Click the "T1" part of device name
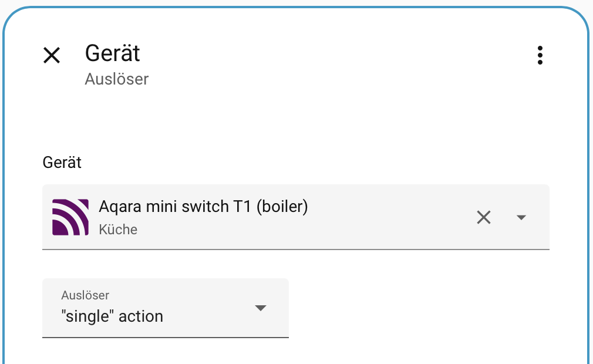The height and width of the screenshot is (364, 593). pyautogui.click(x=242, y=207)
